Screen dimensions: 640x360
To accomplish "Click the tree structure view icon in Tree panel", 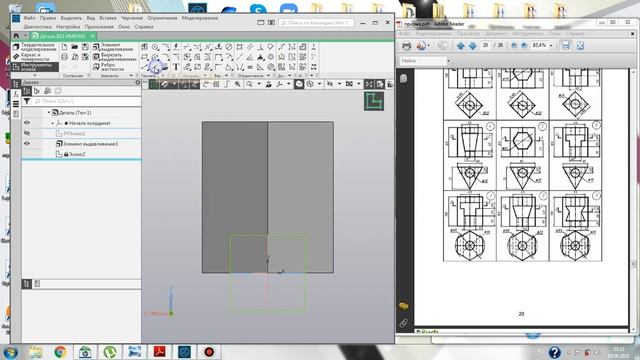I will (x=27, y=91).
